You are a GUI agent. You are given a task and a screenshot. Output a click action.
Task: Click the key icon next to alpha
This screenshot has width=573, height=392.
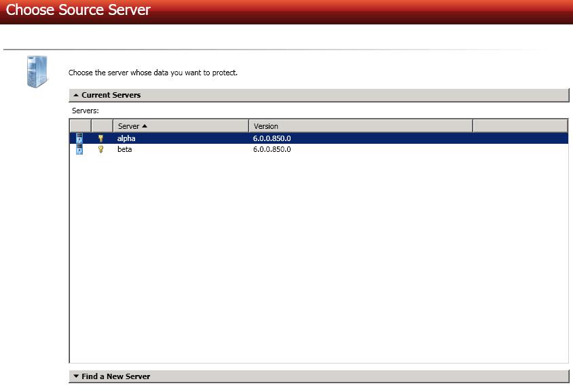(101, 138)
